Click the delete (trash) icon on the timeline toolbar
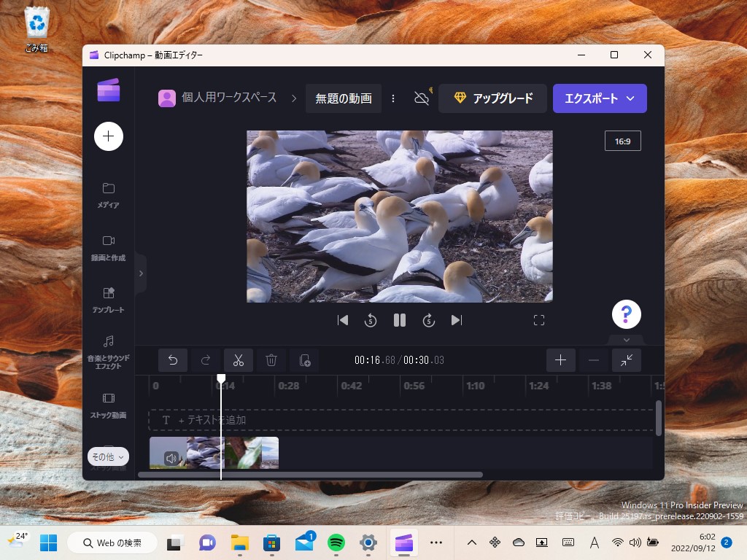This screenshot has height=560, width=747. point(271,359)
